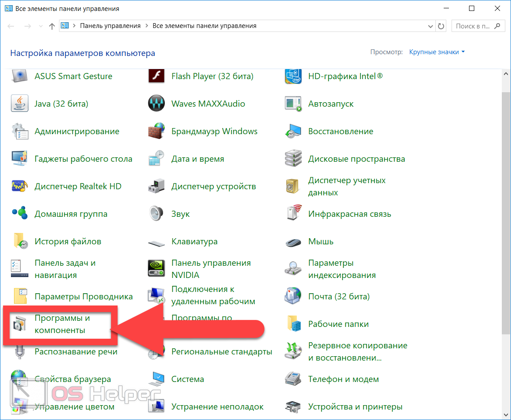Expand the address bar history dropdown arrow
Image resolution: width=511 pixels, height=420 pixels.
(x=431, y=26)
